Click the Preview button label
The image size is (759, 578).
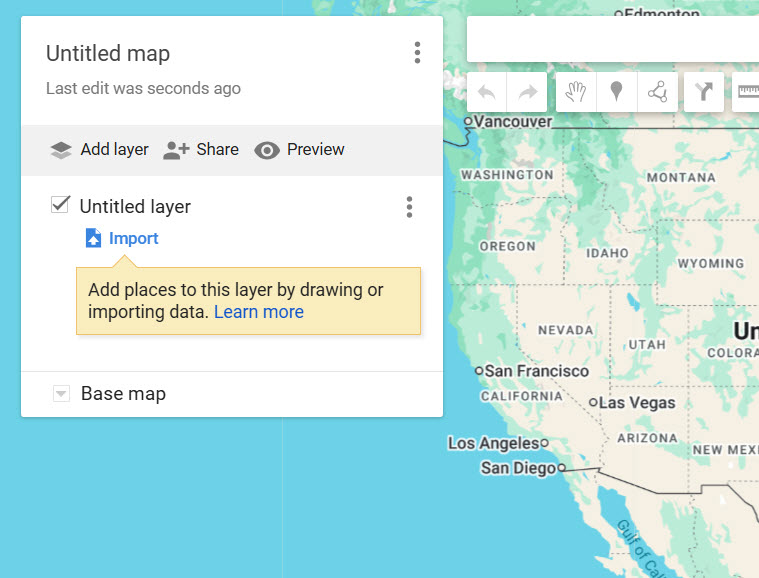[x=316, y=149]
